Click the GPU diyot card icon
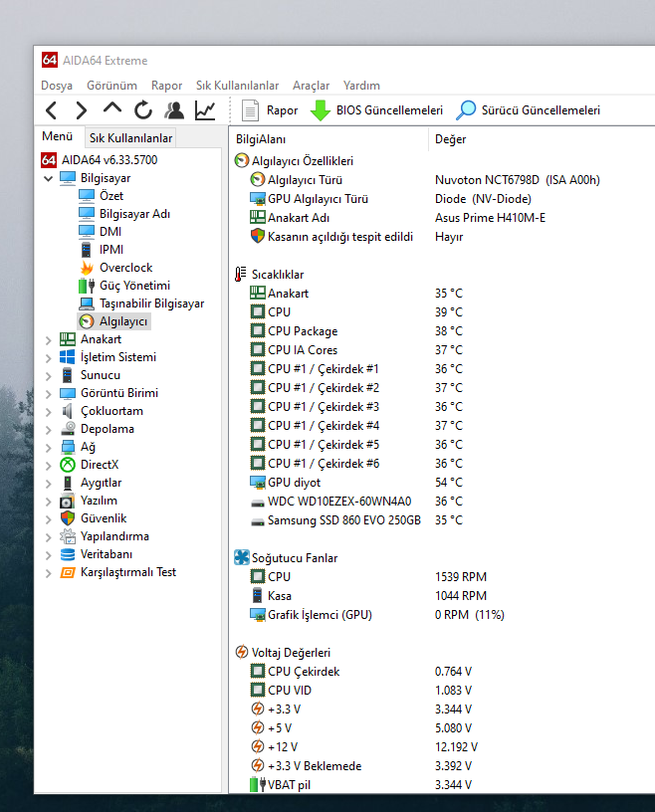This screenshot has width=655, height=812. click(x=258, y=482)
